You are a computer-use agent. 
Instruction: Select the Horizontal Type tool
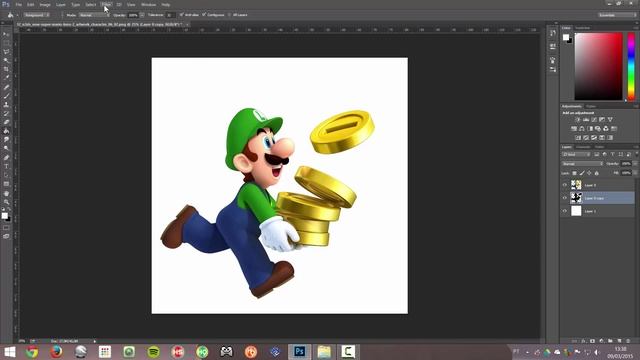coord(6,166)
